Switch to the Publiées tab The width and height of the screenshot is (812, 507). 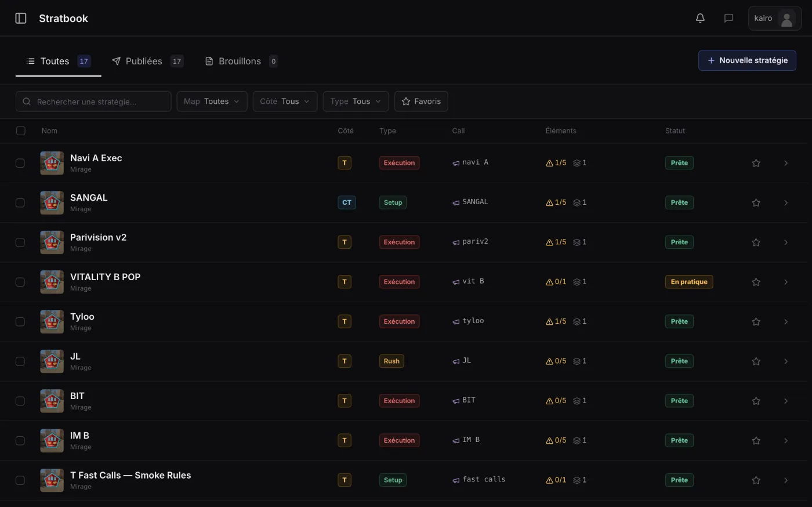point(148,61)
